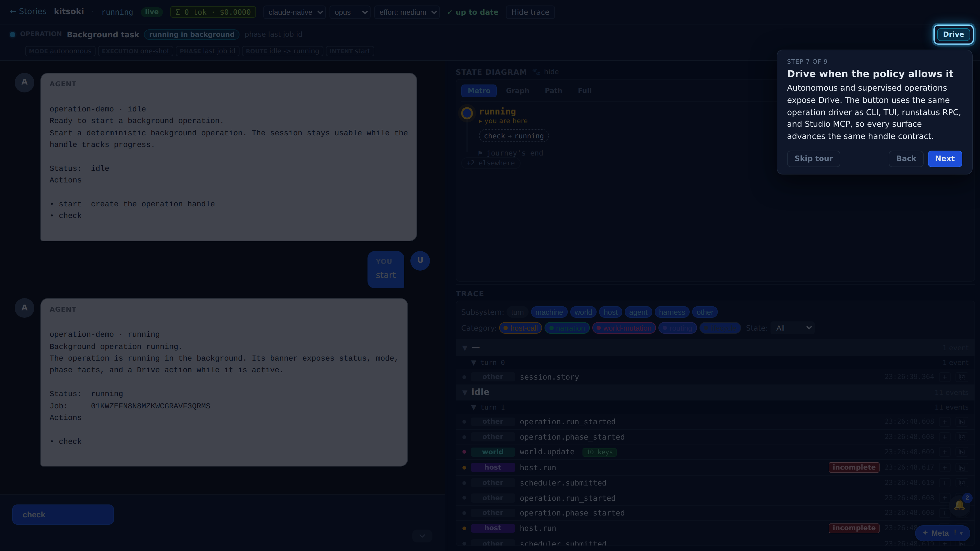This screenshot has width=980, height=551.
Task: Toggle the harness subsystem filter
Action: [672, 312]
